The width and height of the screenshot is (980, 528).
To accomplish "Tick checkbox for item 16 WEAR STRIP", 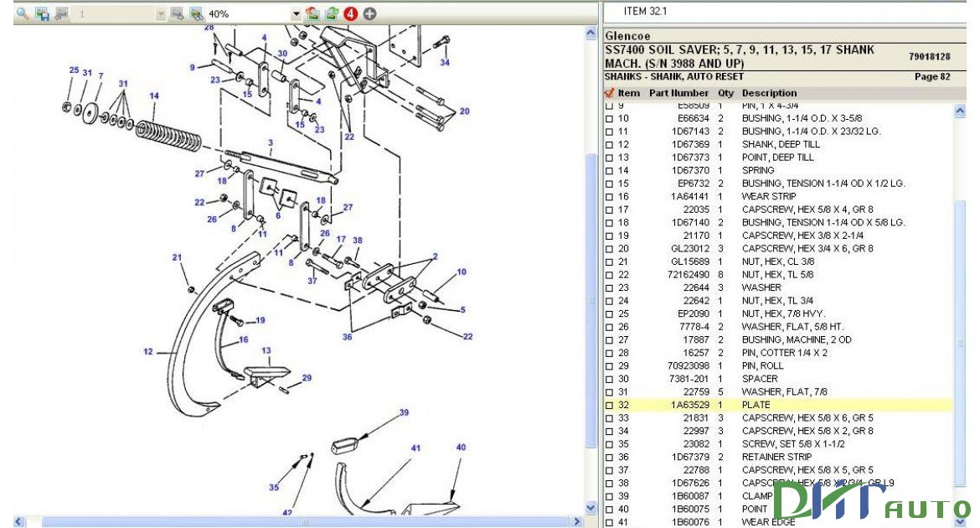I will click(610, 197).
